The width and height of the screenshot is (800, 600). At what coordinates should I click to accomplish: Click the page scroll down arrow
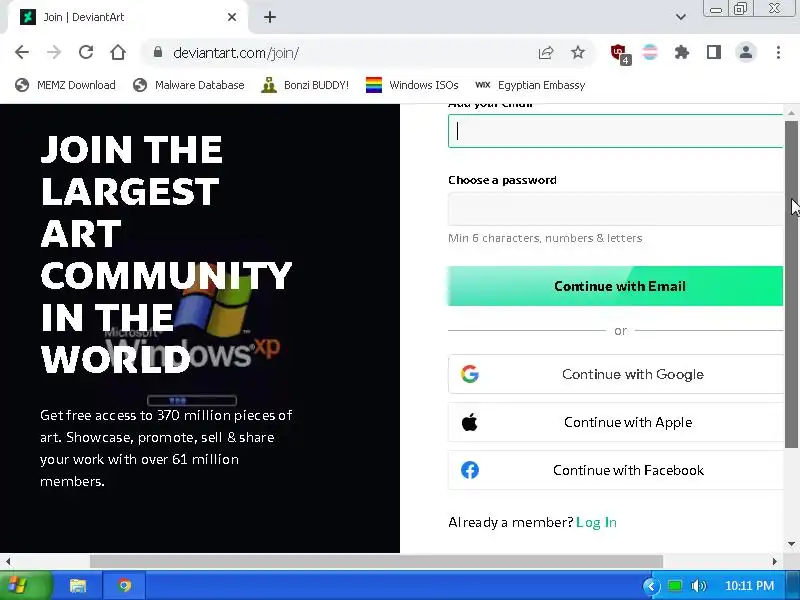[791, 544]
